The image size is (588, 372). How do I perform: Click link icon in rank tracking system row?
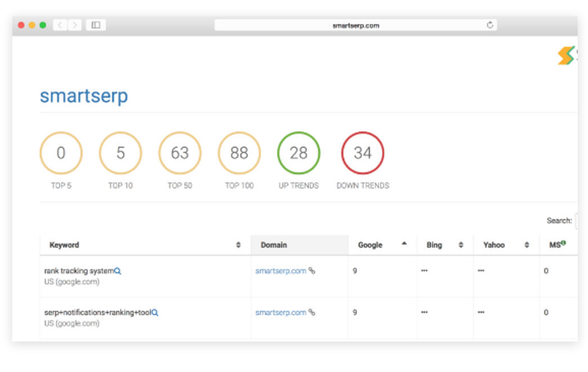[x=312, y=271]
